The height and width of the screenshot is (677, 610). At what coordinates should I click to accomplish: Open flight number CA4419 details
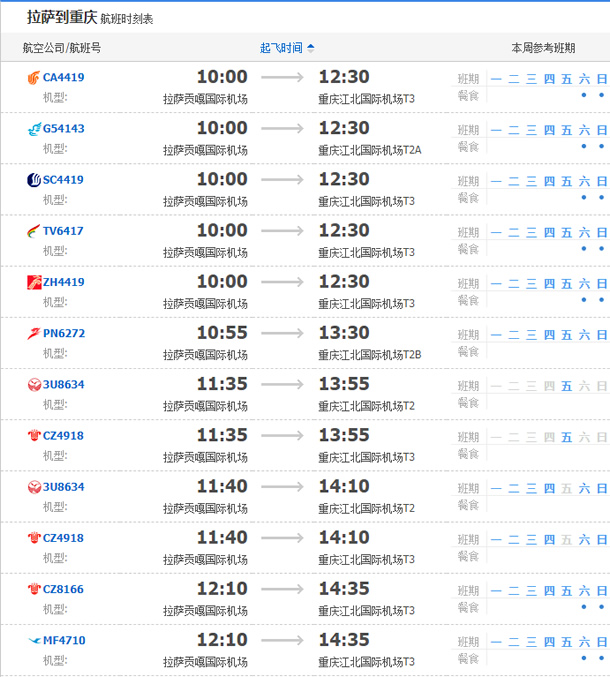pos(63,78)
